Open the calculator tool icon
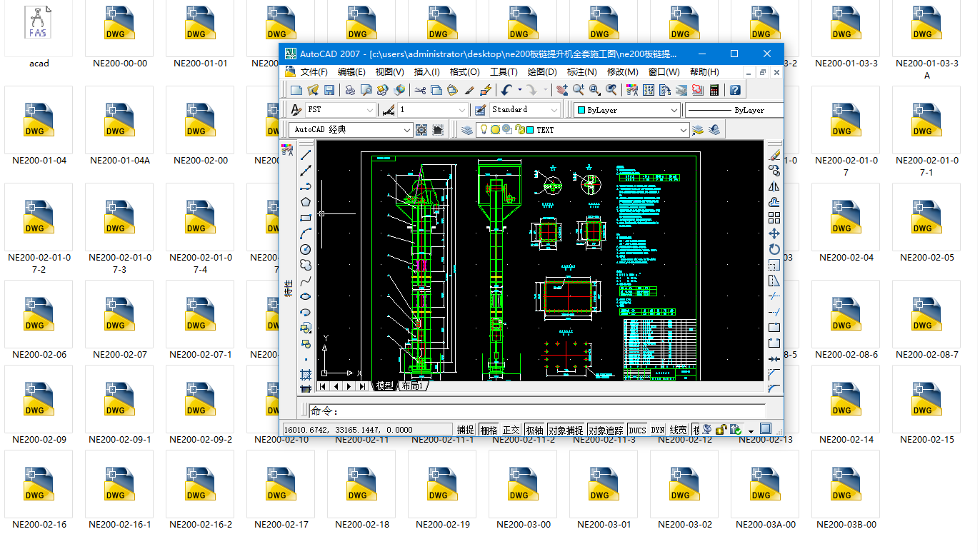Image resolution: width=980 pixels, height=554 pixels. coord(714,90)
